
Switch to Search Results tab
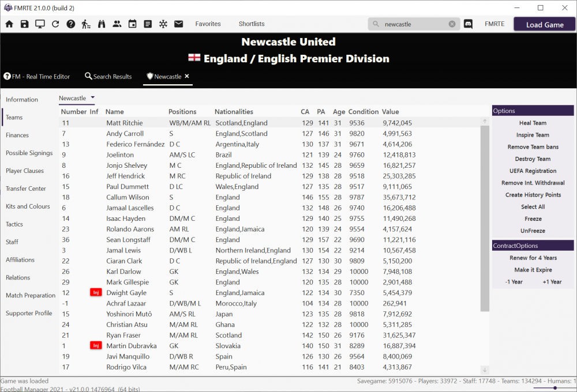click(108, 77)
